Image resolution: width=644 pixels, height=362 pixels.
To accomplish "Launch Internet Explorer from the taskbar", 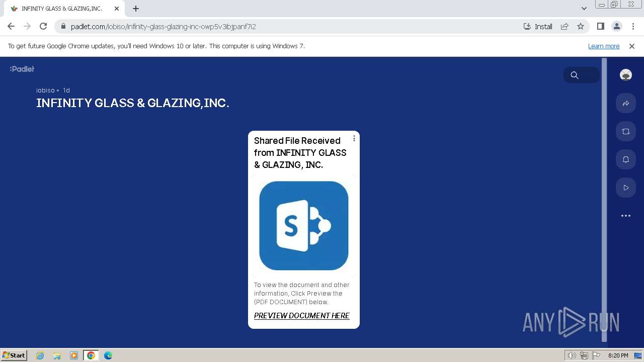I will [x=40, y=355].
